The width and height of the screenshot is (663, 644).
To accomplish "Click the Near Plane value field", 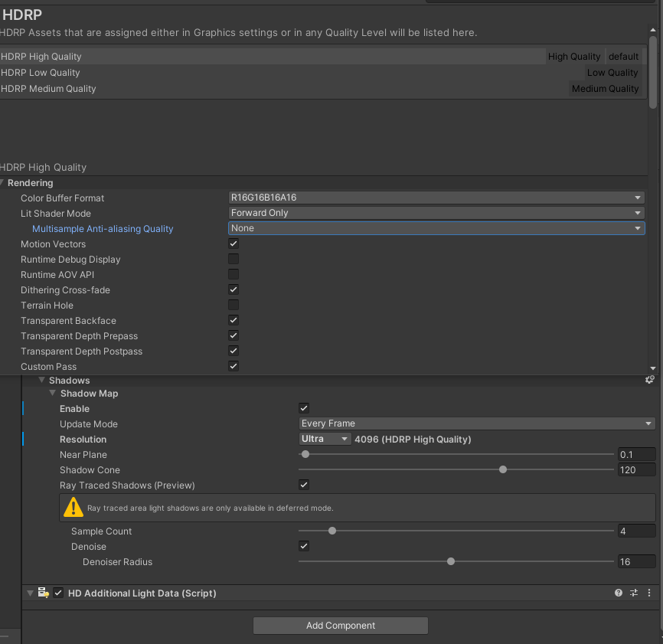I will coord(636,454).
